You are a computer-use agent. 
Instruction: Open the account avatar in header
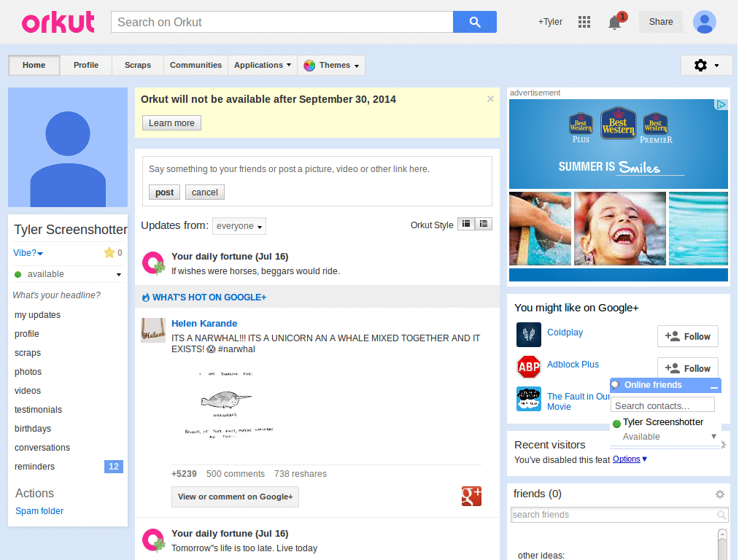pyautogui.click(x=704, y=22)
